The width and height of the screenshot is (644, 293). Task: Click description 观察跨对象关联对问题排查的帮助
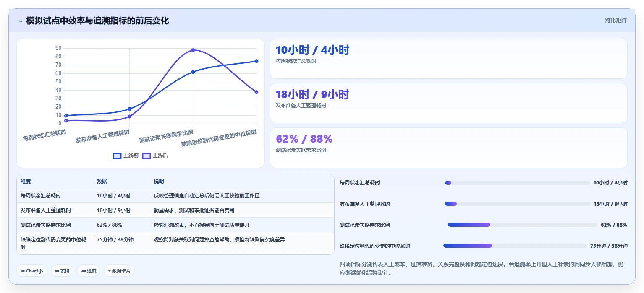220,240
